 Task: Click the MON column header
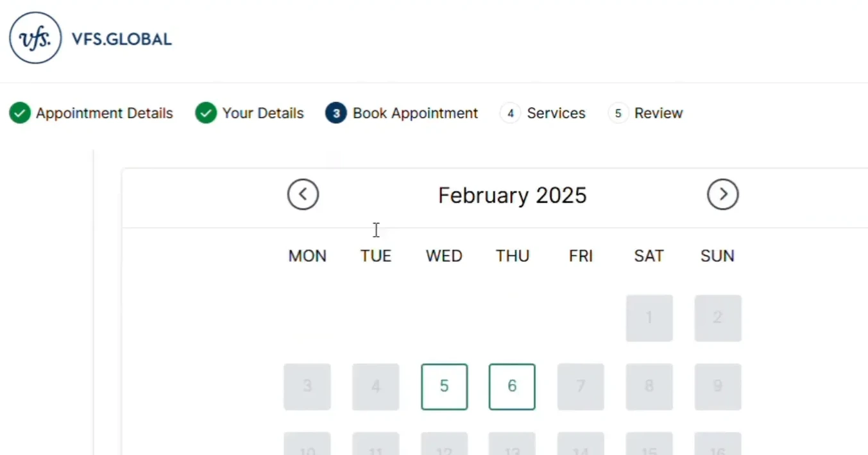307,256
